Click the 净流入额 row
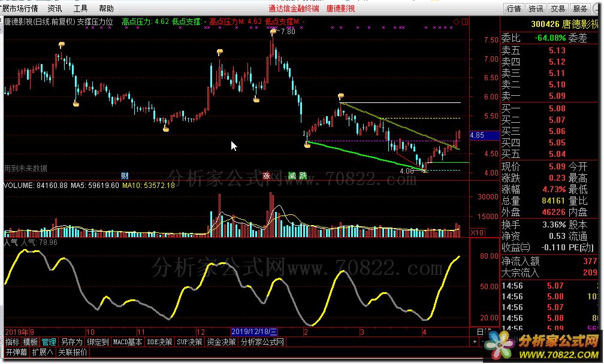 click(x=549, y=261)
